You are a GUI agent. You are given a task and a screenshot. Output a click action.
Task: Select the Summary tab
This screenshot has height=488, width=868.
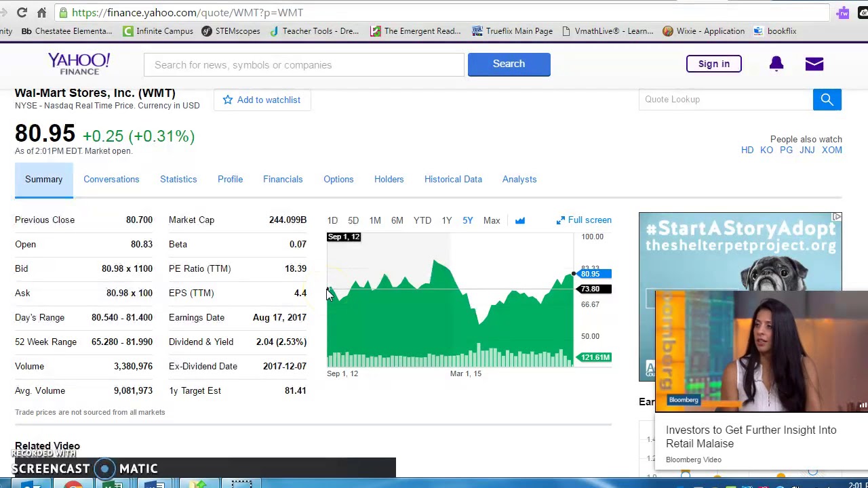44,180
